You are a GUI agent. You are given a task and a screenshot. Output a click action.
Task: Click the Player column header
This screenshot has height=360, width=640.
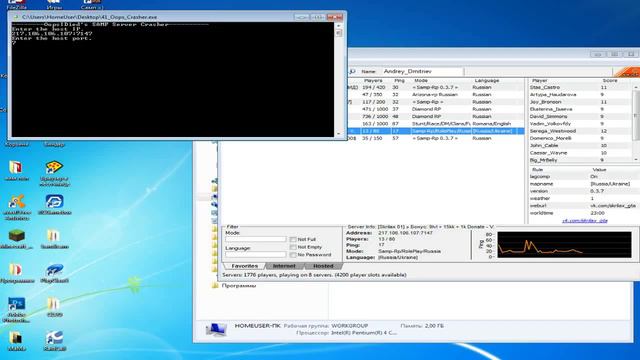(540, 81)
